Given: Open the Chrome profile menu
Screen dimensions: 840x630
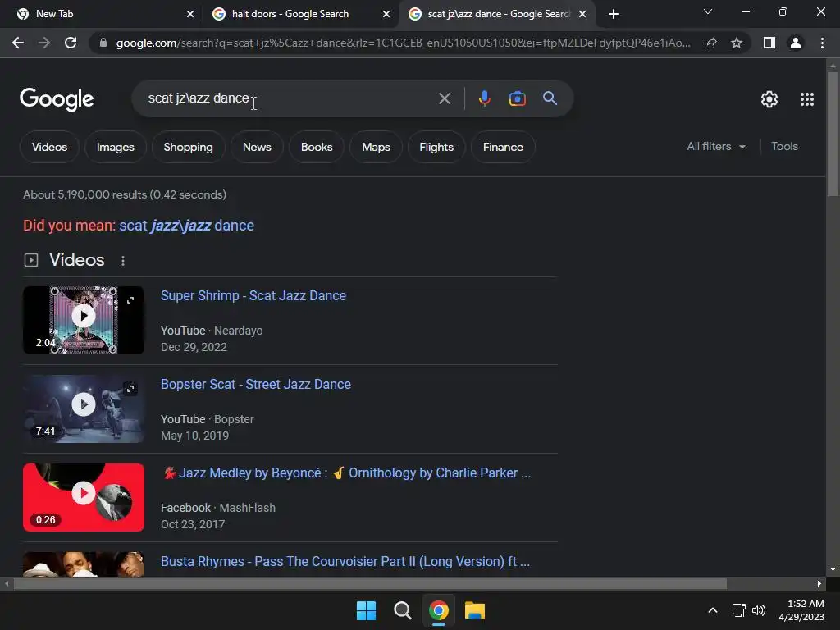Looking at the screenshot, I should pos(796,43).
